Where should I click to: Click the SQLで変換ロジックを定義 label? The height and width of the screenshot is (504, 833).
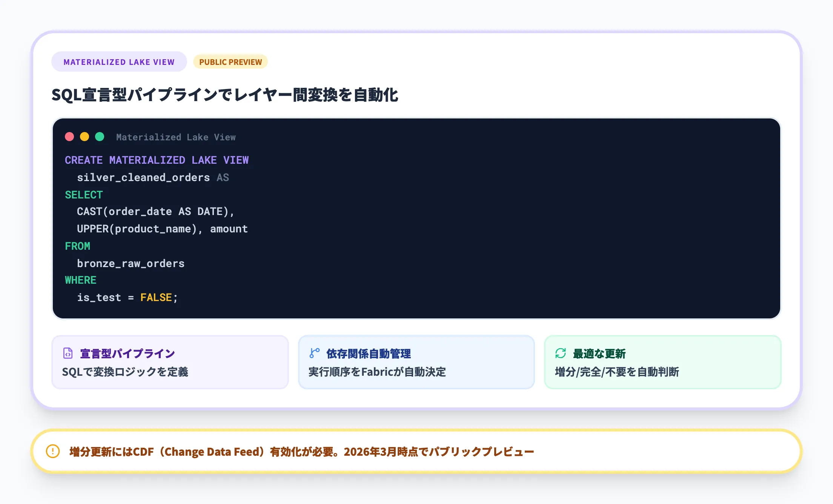[126, 372]
